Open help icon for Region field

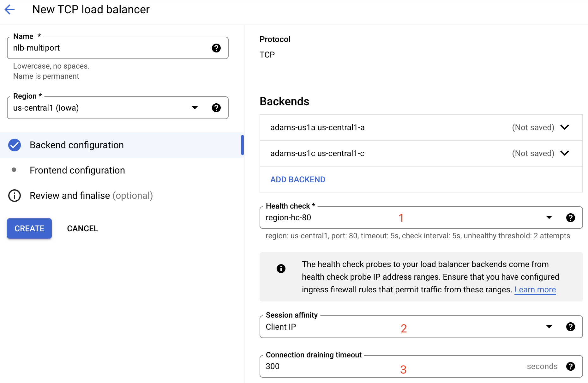[216, 108]
